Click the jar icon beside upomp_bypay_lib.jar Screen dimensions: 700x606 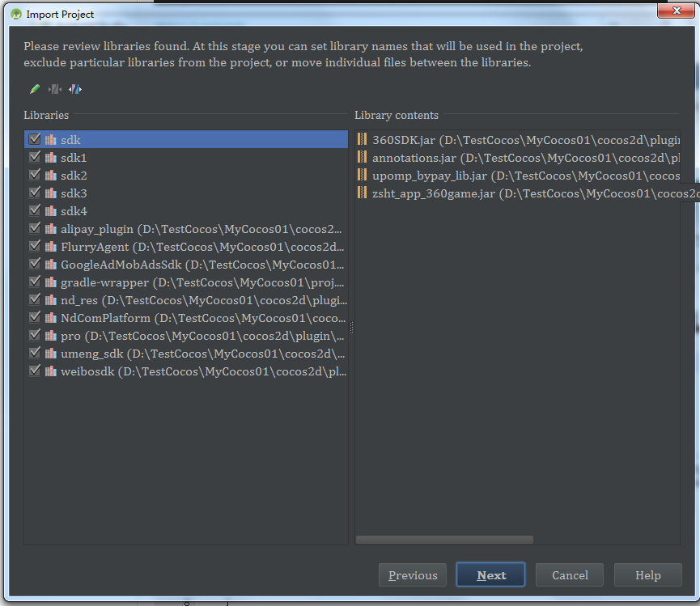362,175
